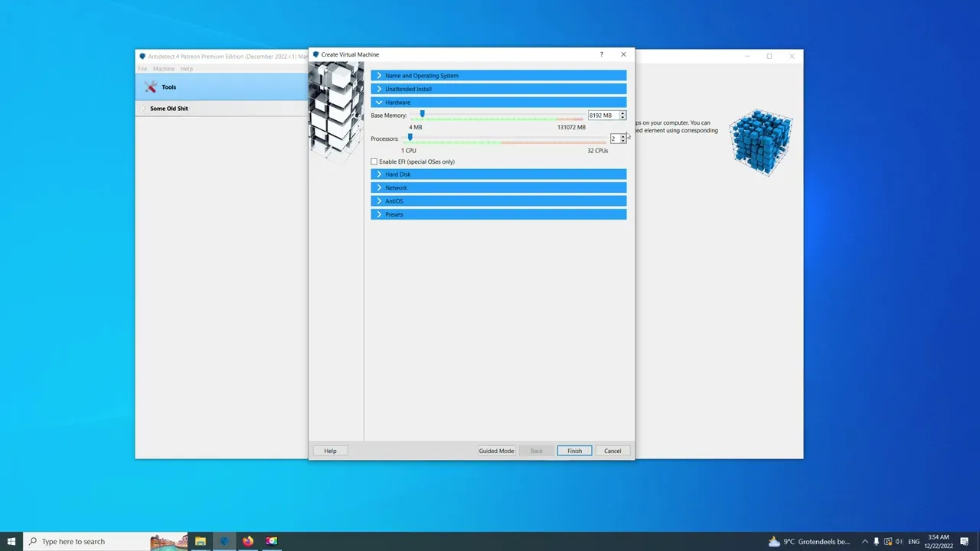Open the notification center icon
The height and width of the screenshot is (551, 980).
pos(965,541)
